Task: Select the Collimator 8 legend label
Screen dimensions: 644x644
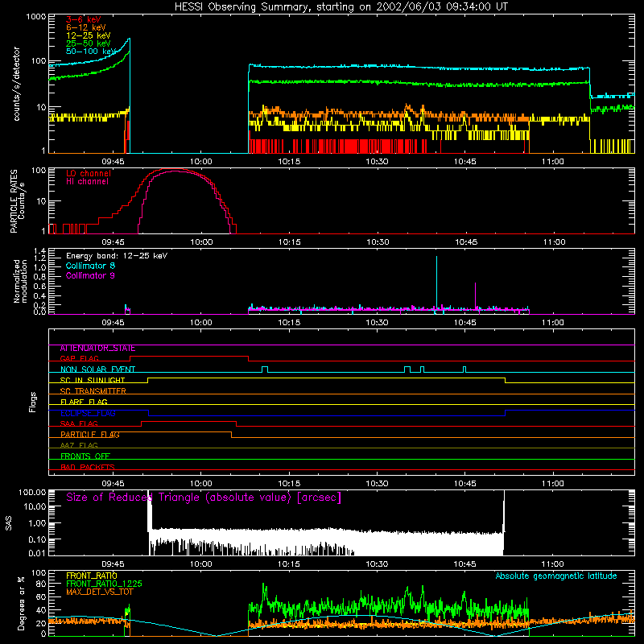Action: tap(90, 266)
